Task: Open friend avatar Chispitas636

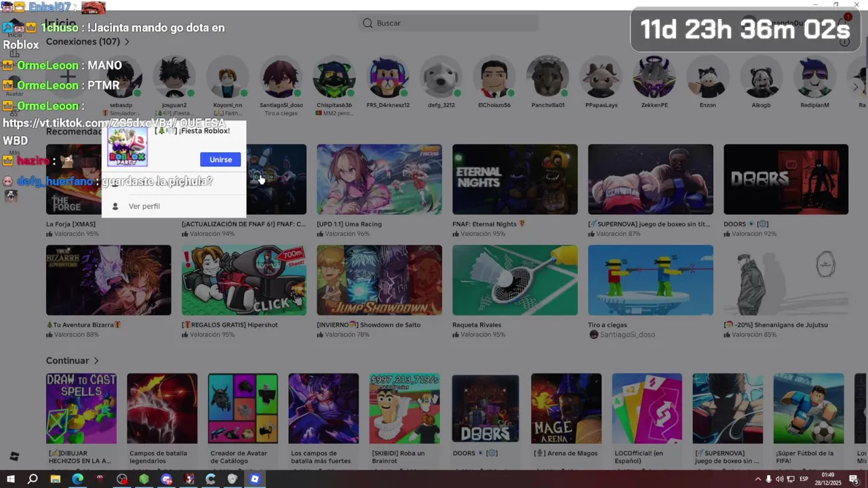Action: click(x=334, y=77)
